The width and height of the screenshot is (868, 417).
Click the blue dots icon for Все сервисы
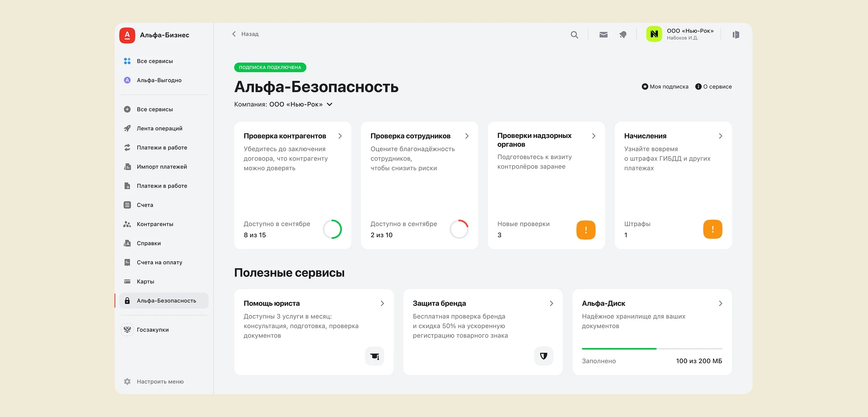127,61
